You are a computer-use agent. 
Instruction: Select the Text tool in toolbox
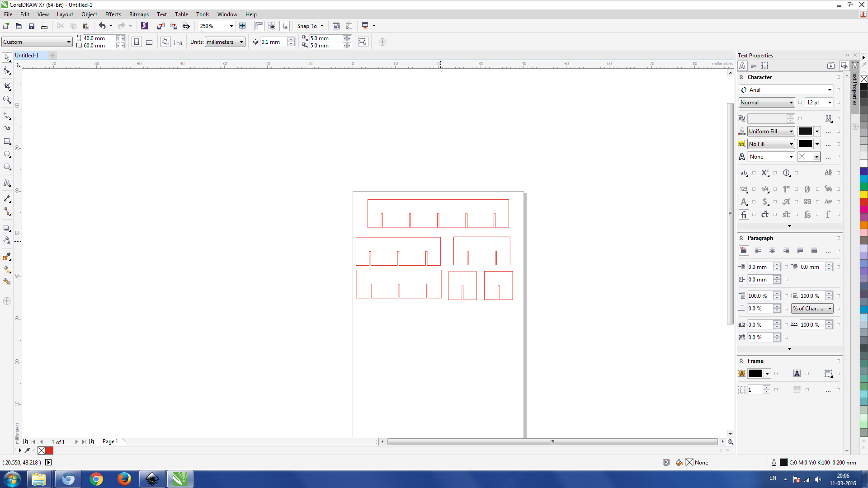7,183
